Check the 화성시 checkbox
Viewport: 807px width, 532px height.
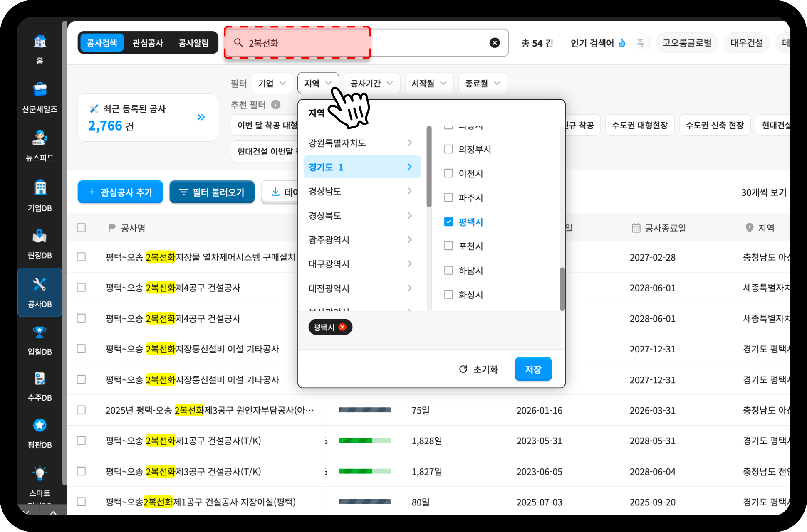click(x=448, y=294)
